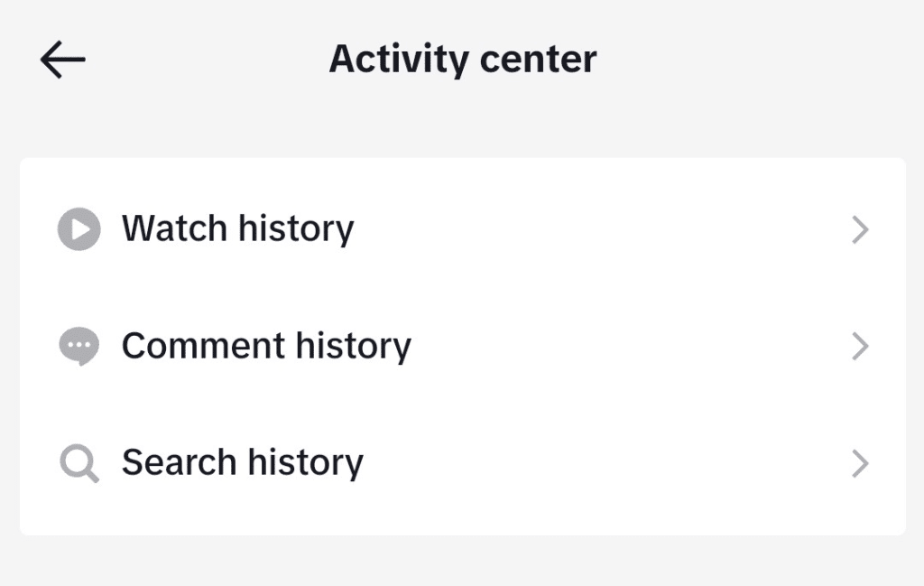924x586 pixels.
Task: Click the Search history magnifying glass icon
Action: pyautogui.click(x=79, y=462)
